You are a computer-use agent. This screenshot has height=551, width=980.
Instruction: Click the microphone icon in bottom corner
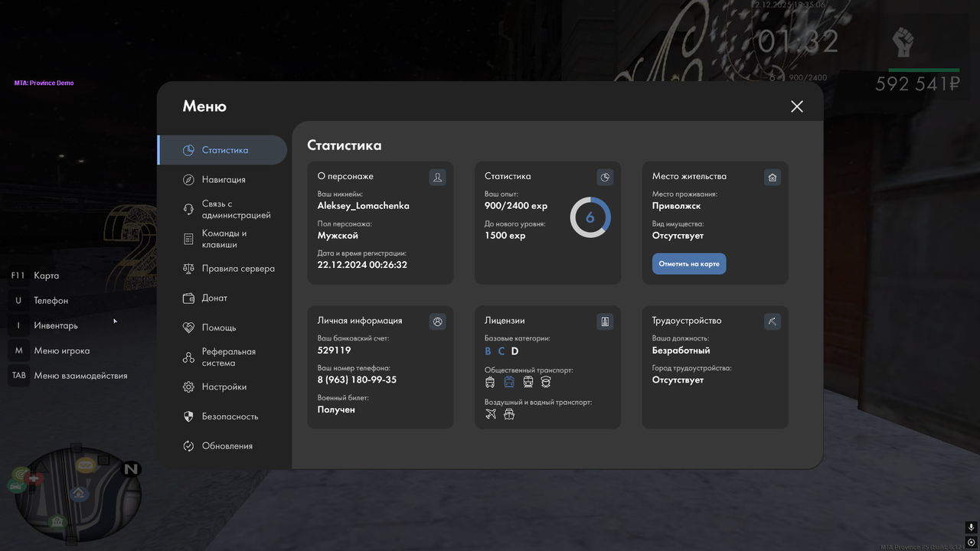[971, 528]
